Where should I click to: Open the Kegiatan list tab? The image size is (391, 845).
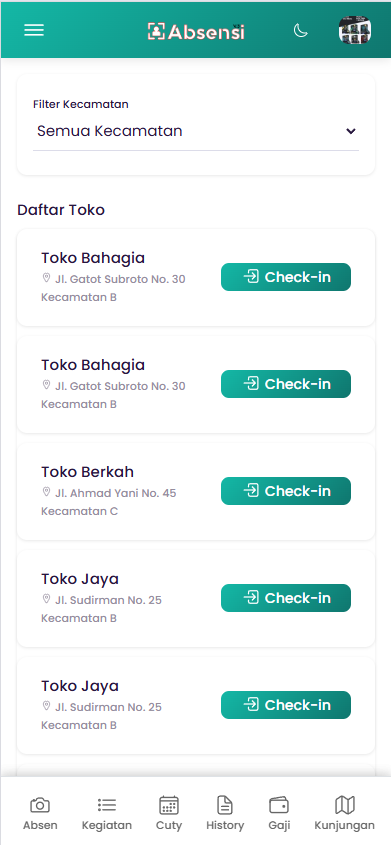click(107, 813)
